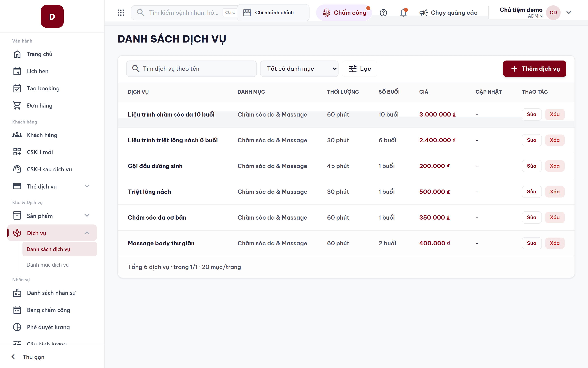Click Xóa for Massage body thư giãn

tap(555, 243)
